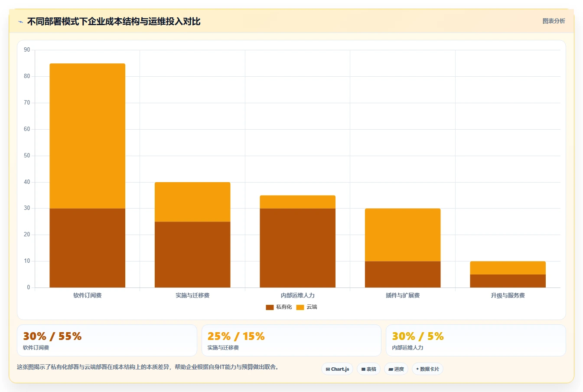Click the 私有化 segment of 插件与扩展费 bar
Screen dimensions: 583x392
pos(403,274)
